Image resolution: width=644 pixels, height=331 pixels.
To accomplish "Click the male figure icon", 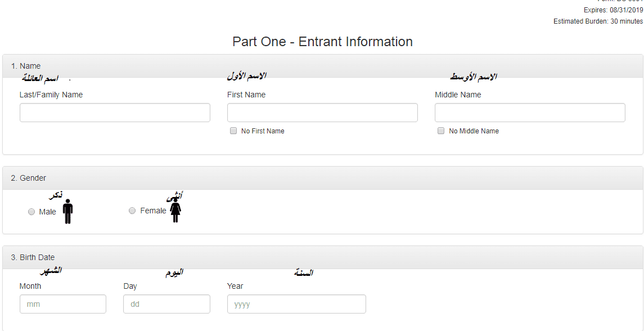I will (x=67, y=211).
